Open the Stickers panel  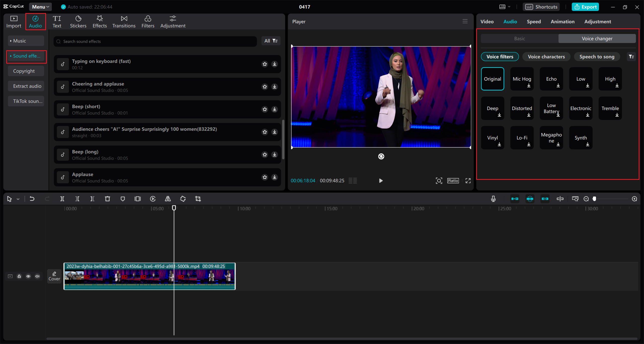point(78,22)
